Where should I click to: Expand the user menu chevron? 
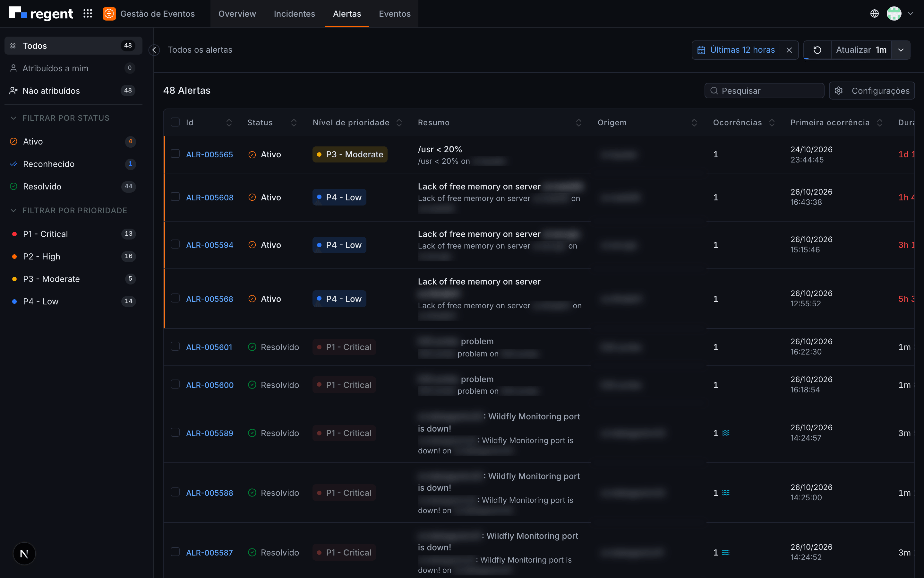[911, 14]
